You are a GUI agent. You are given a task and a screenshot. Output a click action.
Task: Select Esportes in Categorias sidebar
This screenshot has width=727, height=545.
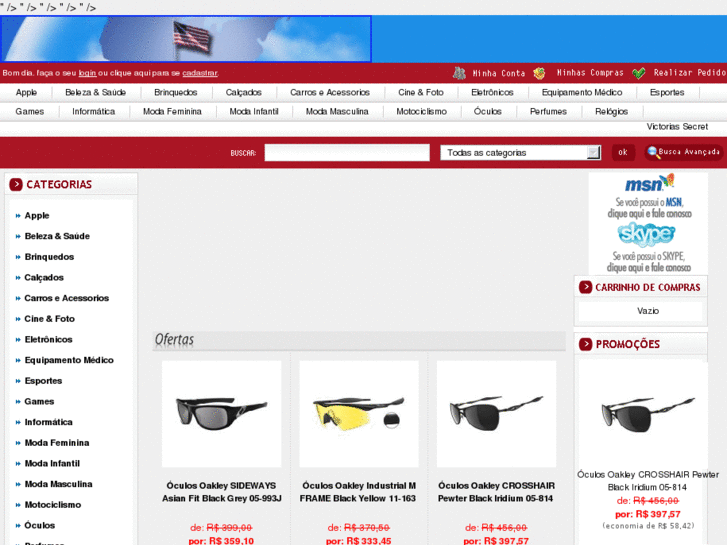point(43,381)
